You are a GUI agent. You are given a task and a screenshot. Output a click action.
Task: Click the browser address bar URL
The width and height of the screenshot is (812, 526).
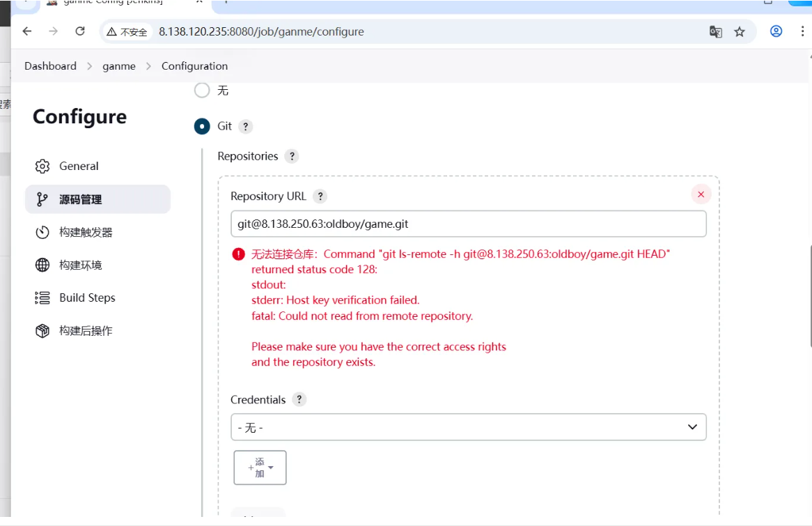262,31
